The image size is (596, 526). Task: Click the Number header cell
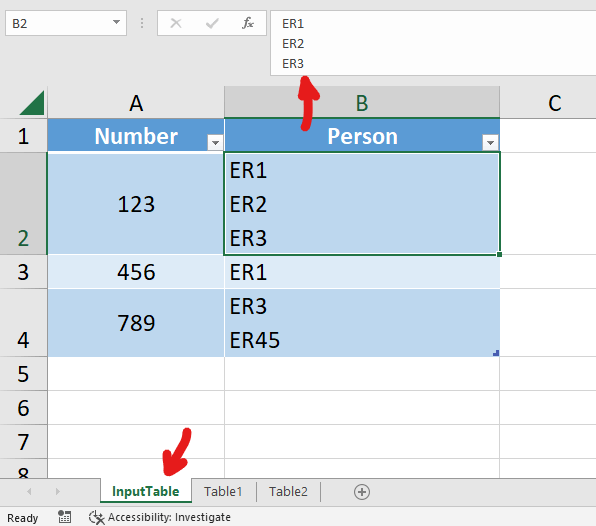click(136, 136)
